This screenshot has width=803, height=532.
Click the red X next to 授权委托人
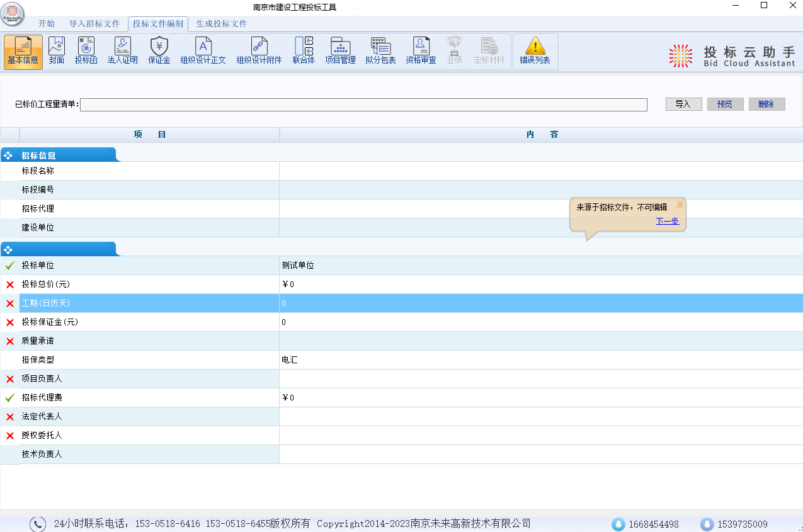point(10,436)
